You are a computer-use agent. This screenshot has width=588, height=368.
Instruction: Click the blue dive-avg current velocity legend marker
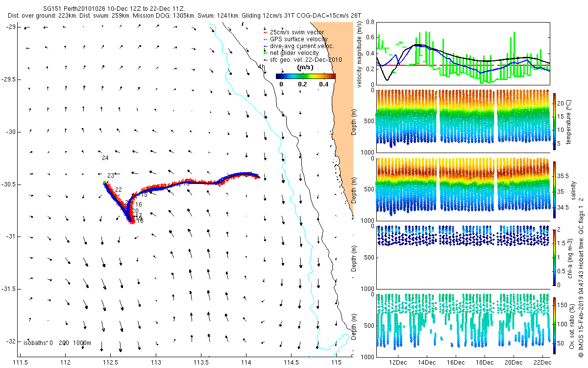pos(265,46)
